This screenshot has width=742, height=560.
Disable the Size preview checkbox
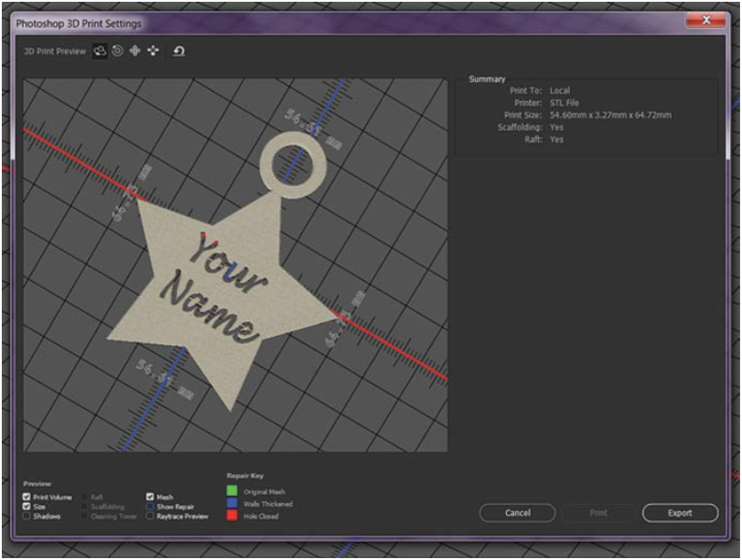26,507
